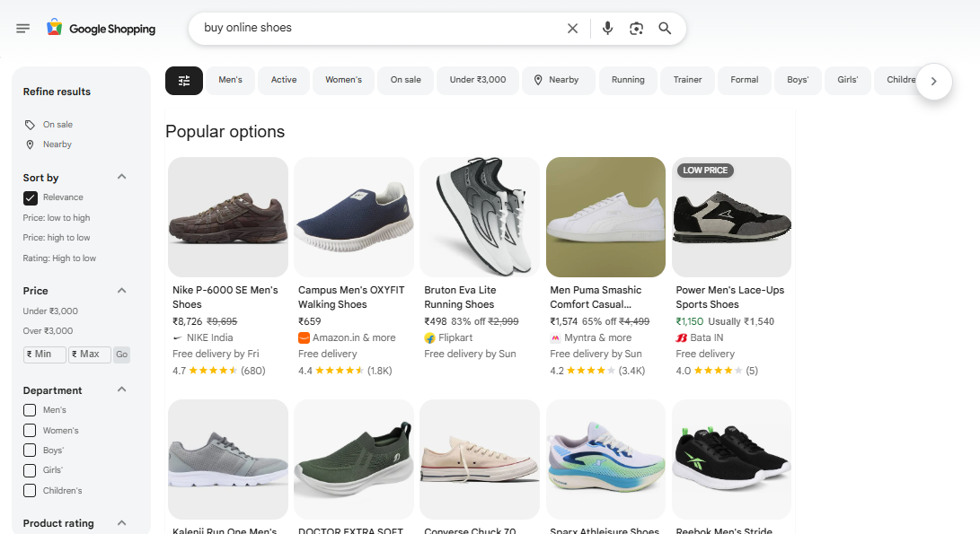Open the Reebok Men's Stride thumbnail
Viewport: 980px width, 534px height.
pos(731,460)
